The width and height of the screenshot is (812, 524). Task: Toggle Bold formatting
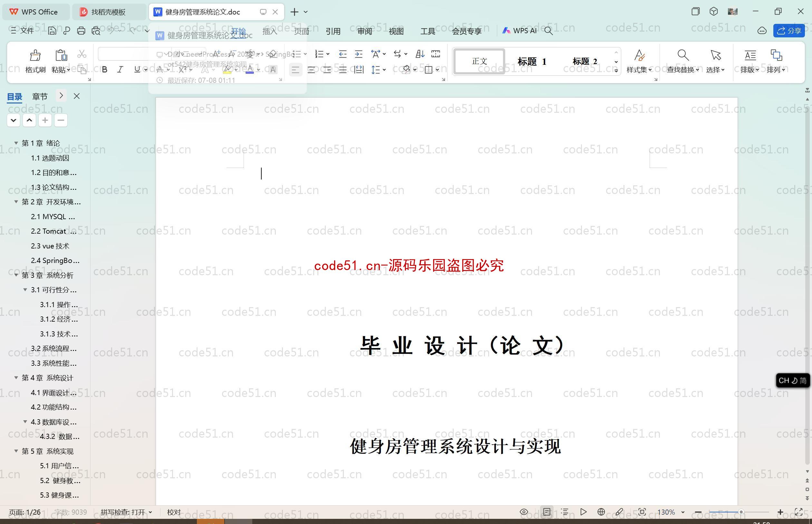pos(105,70)
